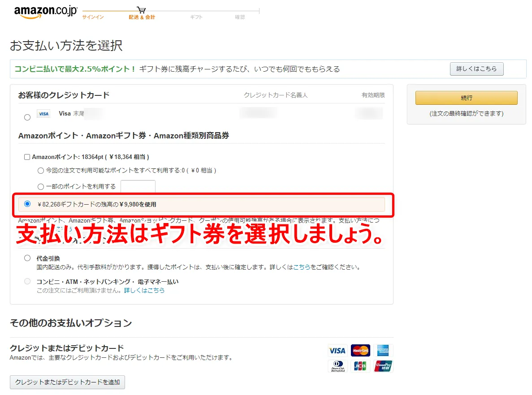Screen dimensions: 532x395
Task: Click the large VISA card logo
Action: point(337,351)
